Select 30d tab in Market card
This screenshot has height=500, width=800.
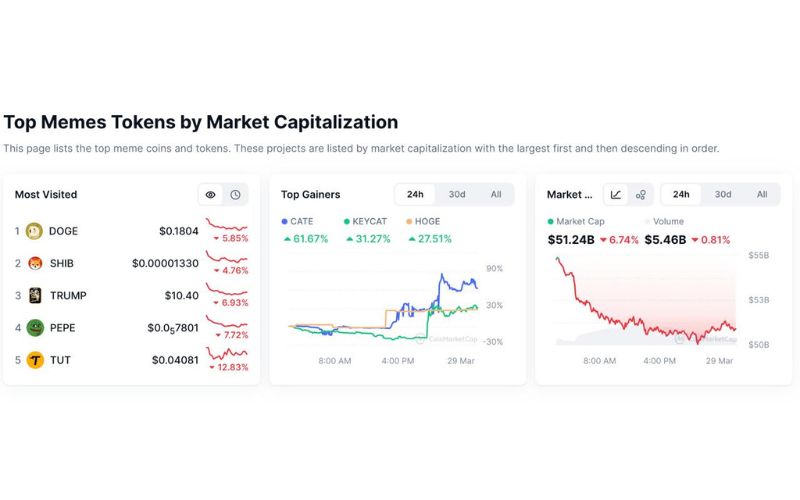[x=722, y=194]
